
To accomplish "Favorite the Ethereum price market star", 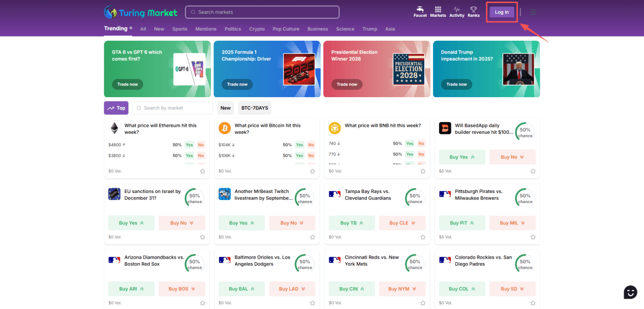I will point(202,171).
